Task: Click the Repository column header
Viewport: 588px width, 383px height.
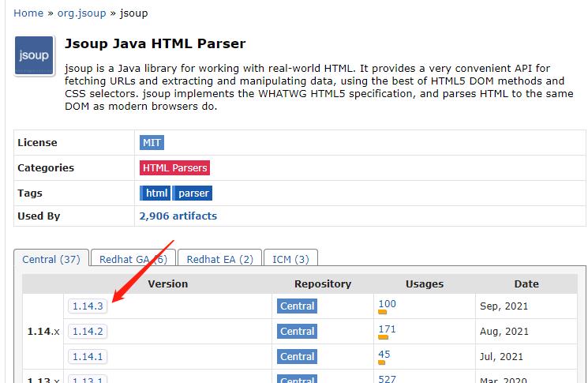Action: (x=323, y=284)
